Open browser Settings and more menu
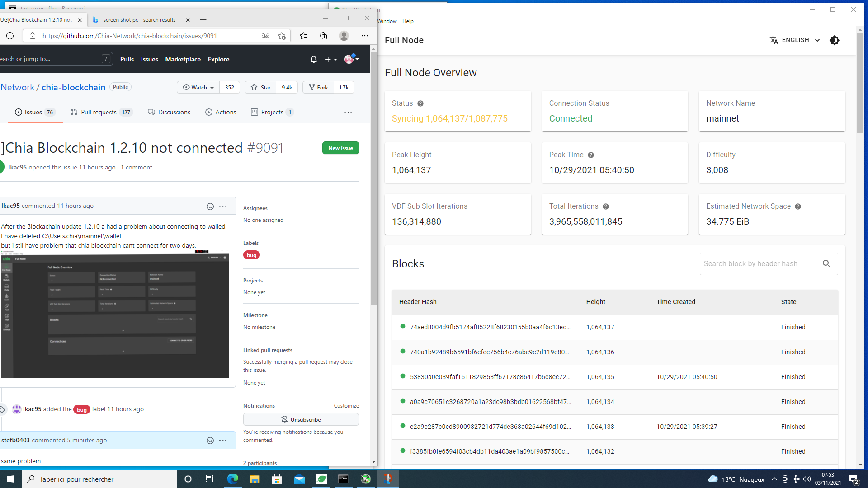Screen dimensions: 868x488 pyautogui.click(x=365, y=36)
